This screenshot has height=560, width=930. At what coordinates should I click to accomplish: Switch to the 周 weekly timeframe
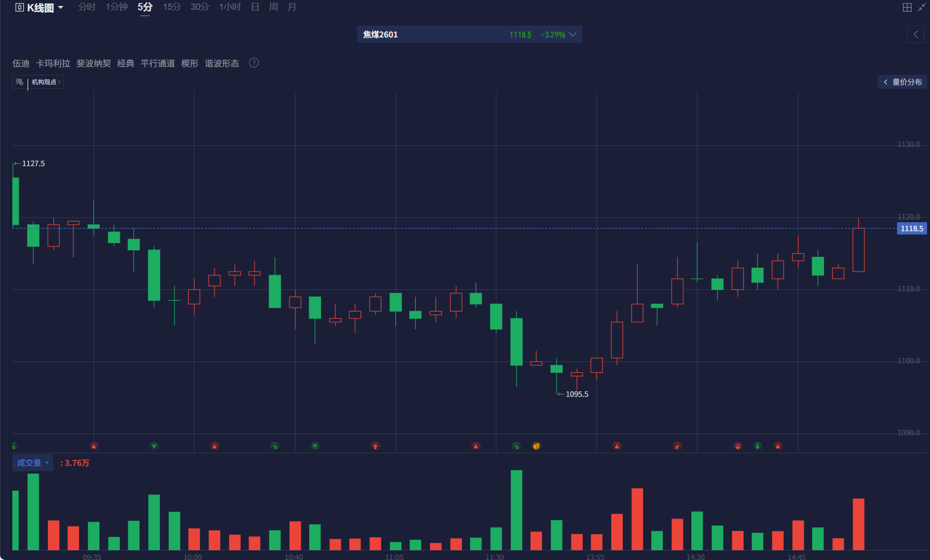click(273, 7)
